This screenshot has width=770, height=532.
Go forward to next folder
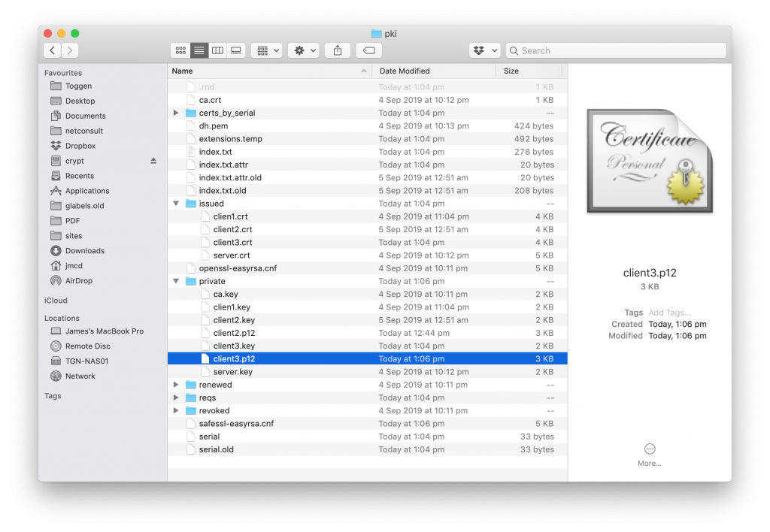pyautogui.click(x=70, y=50)
